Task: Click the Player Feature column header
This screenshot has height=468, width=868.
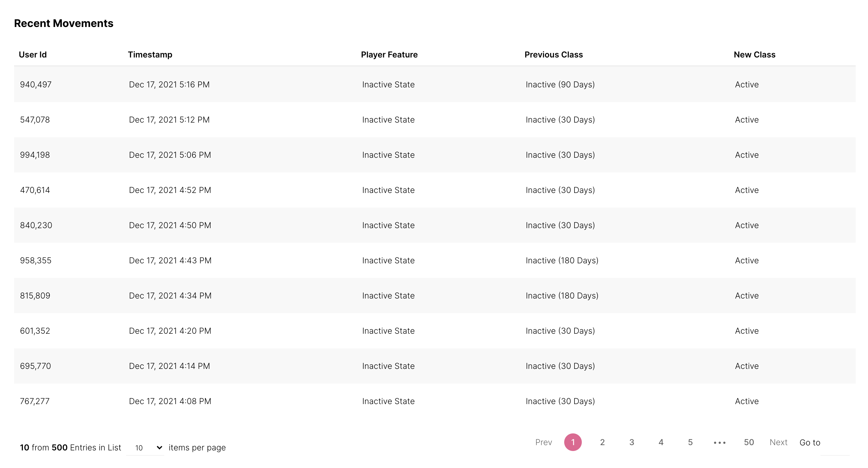Action: (x=389, y=55)
